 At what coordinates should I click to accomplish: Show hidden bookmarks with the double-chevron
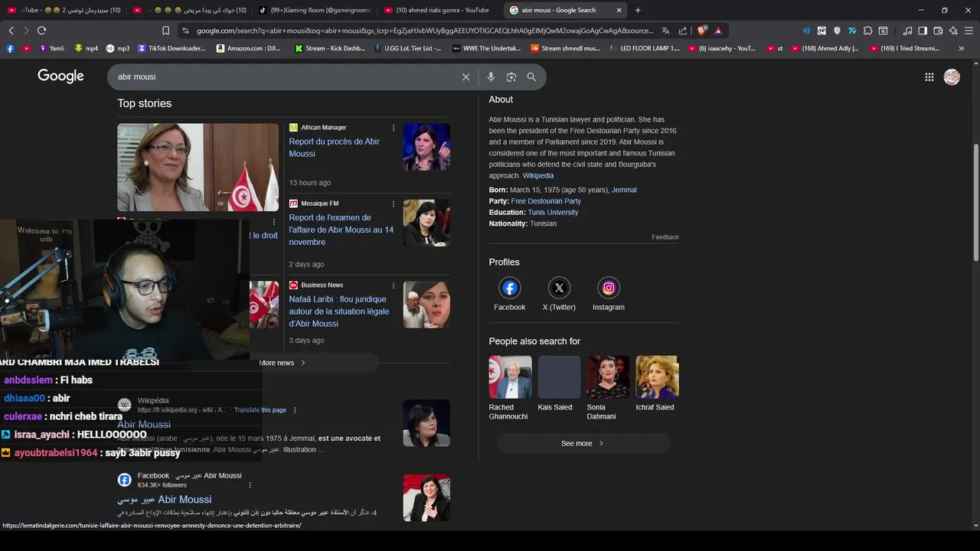pos(962,48)
